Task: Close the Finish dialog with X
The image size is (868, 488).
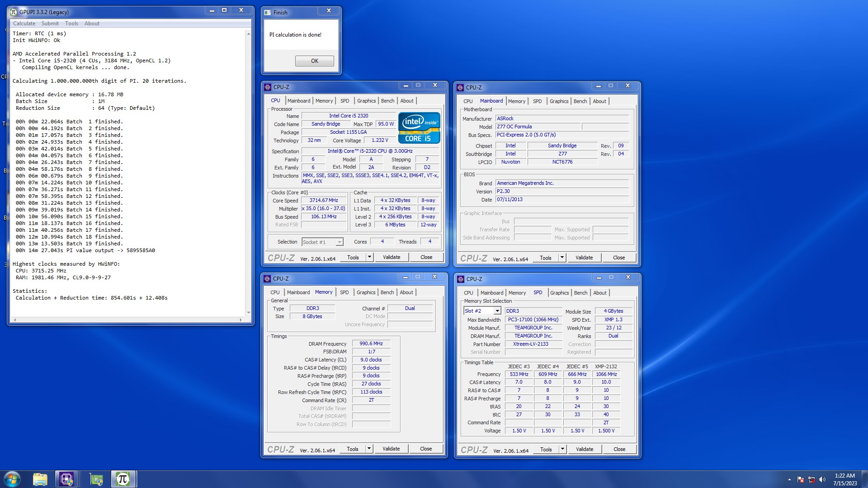Action: point(329,10)
